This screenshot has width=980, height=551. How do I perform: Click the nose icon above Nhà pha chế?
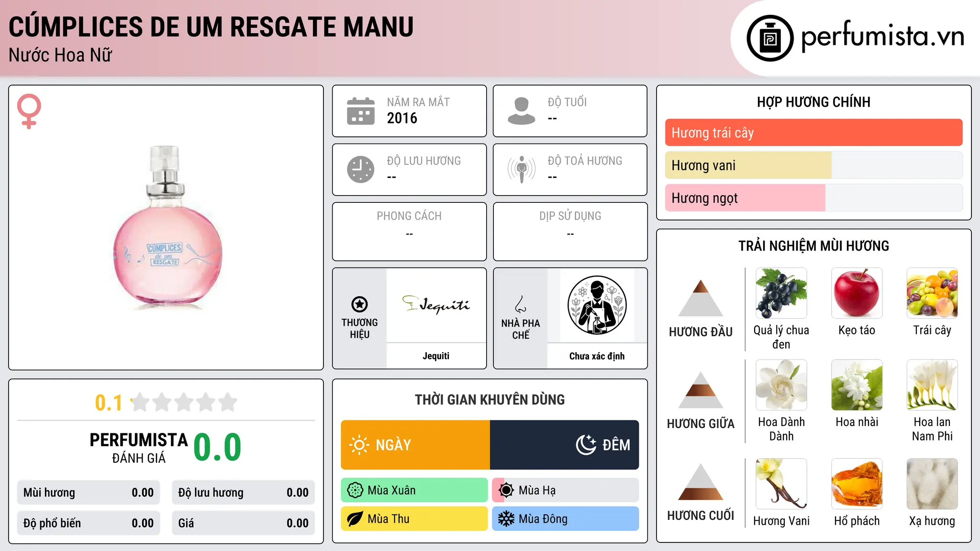coord(521,304)
